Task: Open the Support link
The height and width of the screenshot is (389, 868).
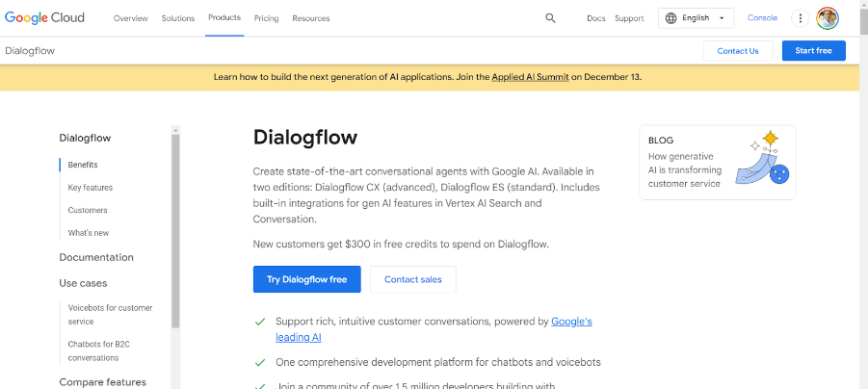Action: 629,18
